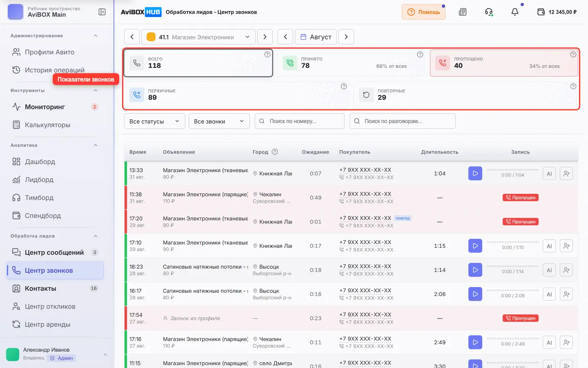The width and height of the screenshot is (588, 368).
Task: Go to next month arrow after Август
Action: pyautogui.click(x=346, y=37)
